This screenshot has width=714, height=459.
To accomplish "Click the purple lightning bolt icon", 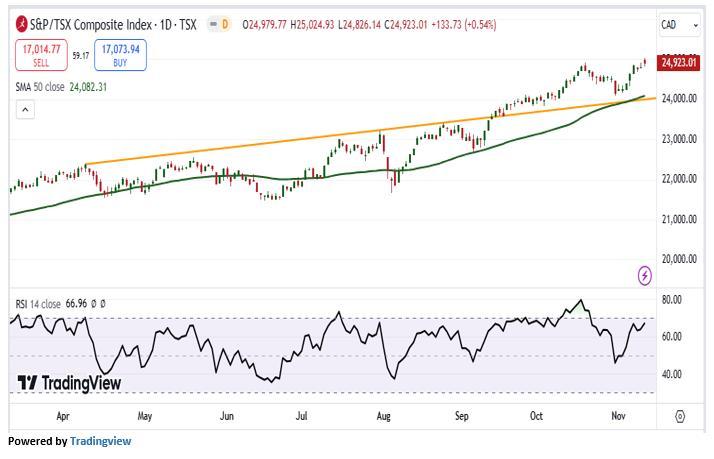I will pyautogui.click(x=644, y=275).
